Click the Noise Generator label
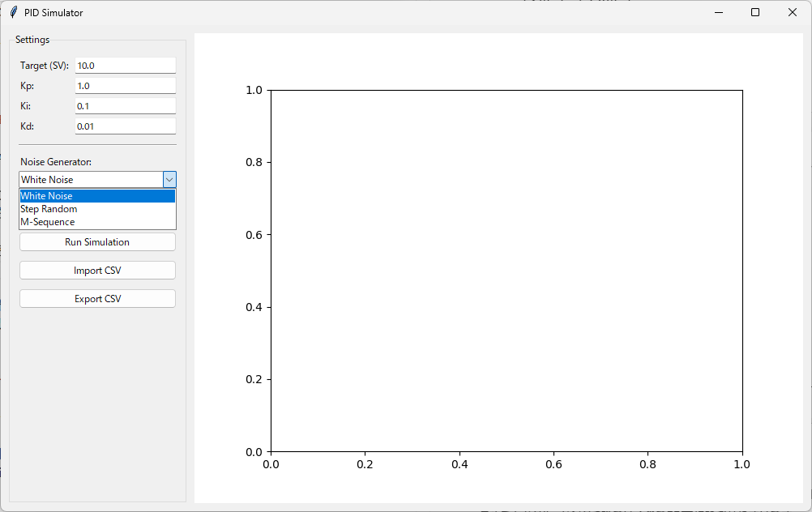812x512 pixels. [x=56, y=162]
